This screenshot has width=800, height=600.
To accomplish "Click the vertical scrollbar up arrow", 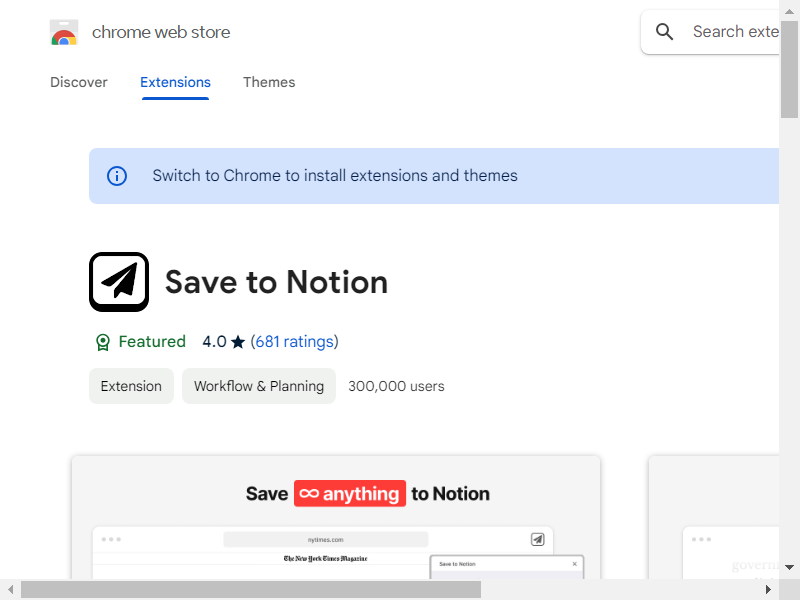I will pyautogui.click(x=789, y=11).
